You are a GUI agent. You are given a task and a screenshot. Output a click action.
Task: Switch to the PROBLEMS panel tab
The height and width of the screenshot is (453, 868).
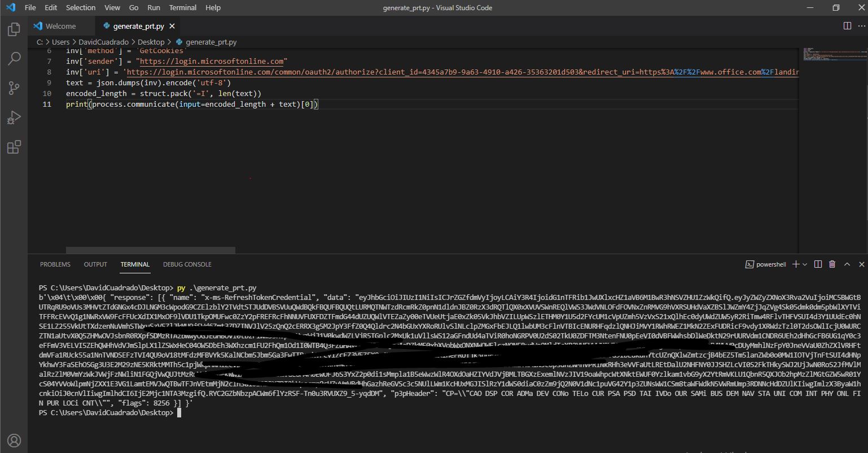click(x=55, y=264)
